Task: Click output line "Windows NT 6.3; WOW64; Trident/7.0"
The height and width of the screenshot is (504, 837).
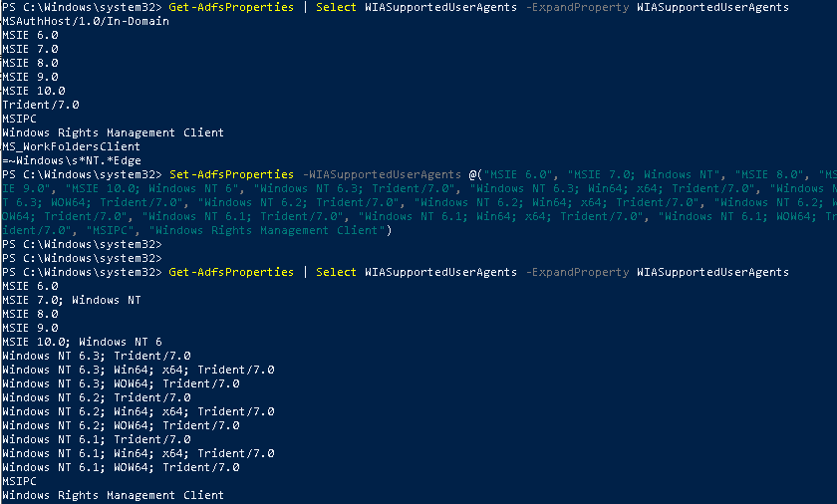Action: (120, 383)
